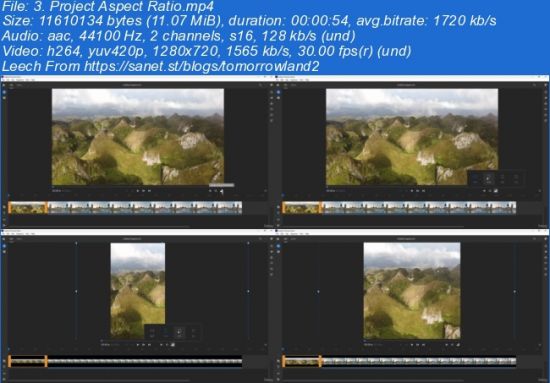
Task: Click right middle transform handle in bottom-right frame
Action: click(x=515, y=291)
